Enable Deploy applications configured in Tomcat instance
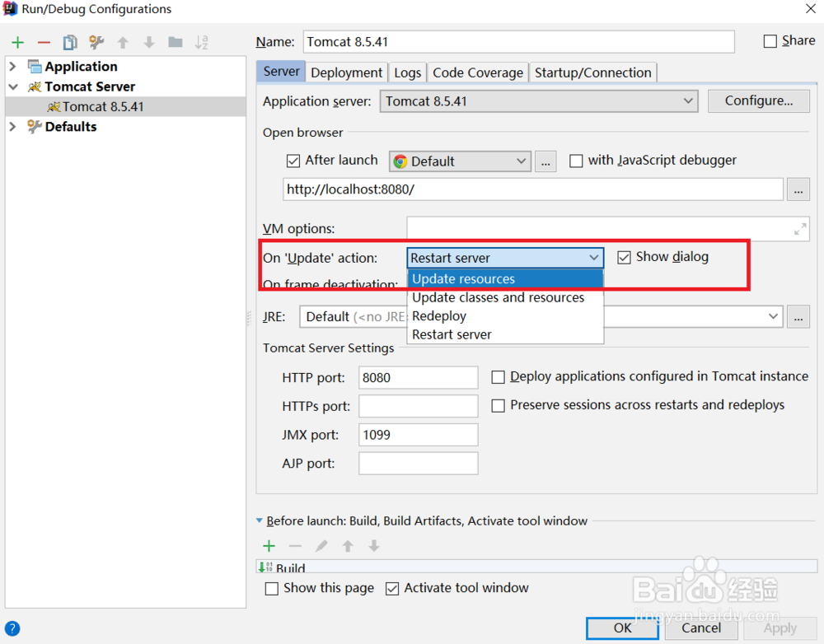The width and height of the screenshot is (824, 644). pos(499,377)
